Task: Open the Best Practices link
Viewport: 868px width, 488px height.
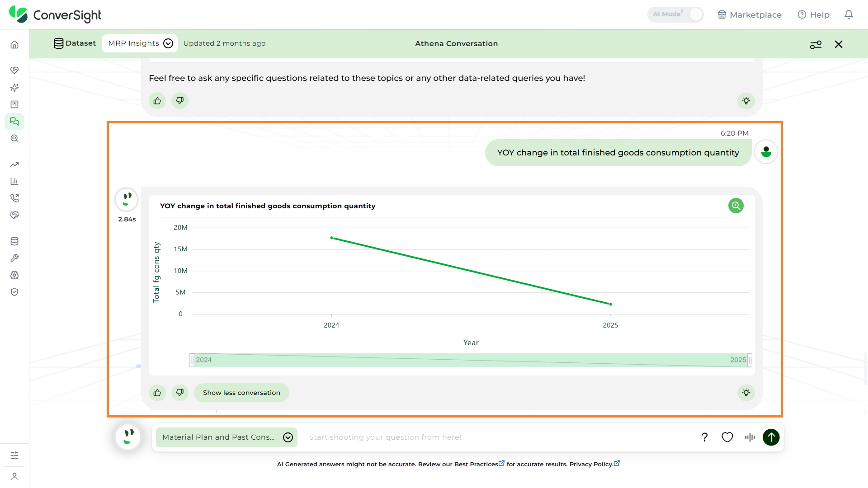Action: click(479, 464)
